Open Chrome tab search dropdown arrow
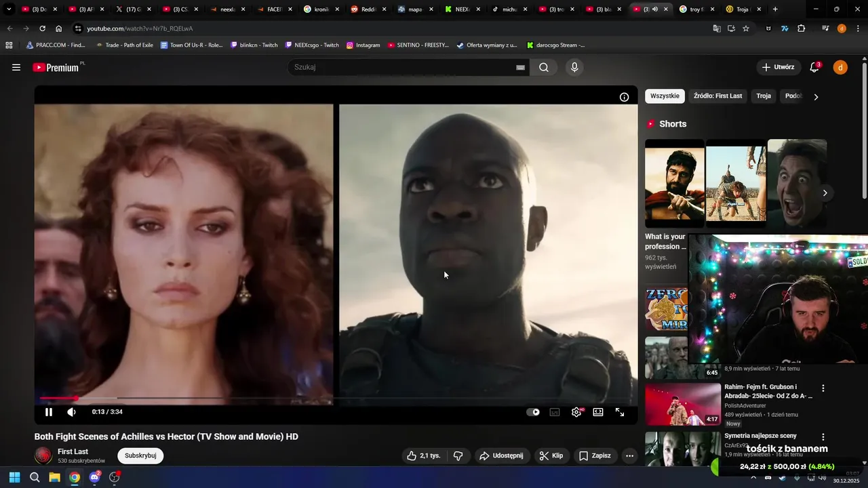Image resolution: width=868 pixels, height=488 pixels. pos(9,9)
